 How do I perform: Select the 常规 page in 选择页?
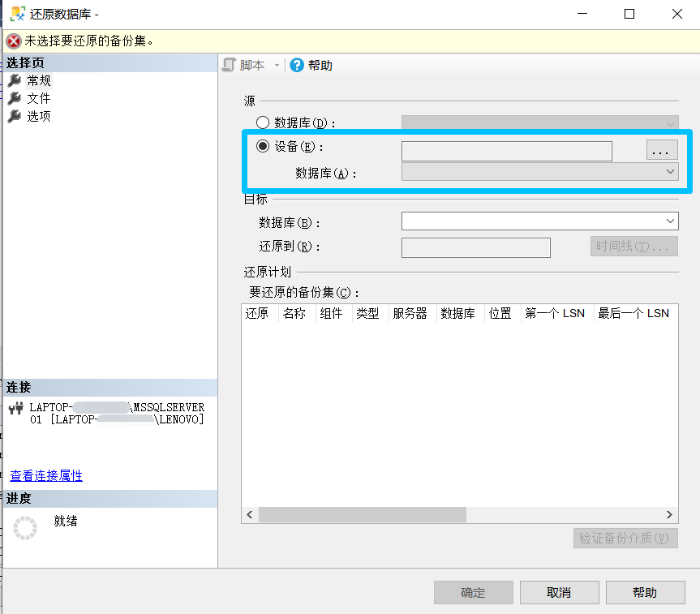pos(37,80)
